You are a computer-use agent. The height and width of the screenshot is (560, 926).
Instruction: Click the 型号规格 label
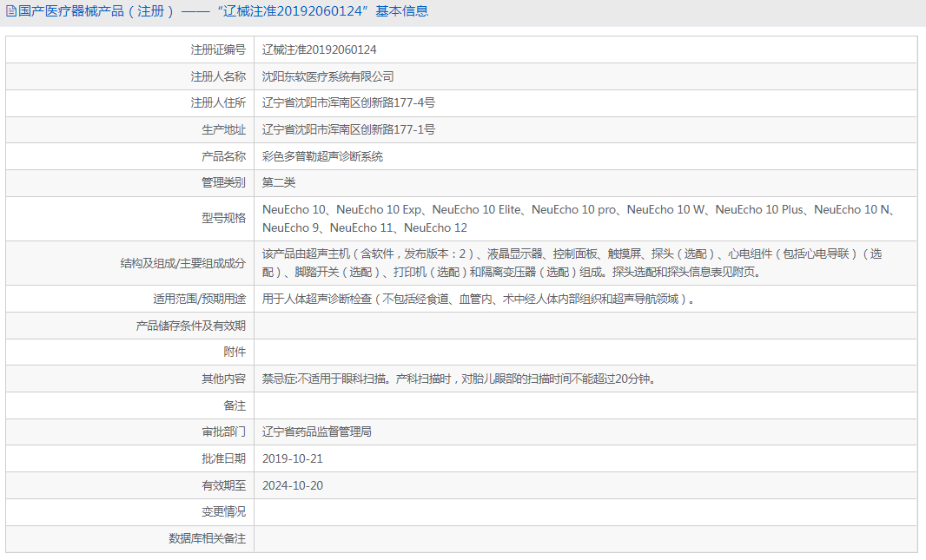(223, 218)
